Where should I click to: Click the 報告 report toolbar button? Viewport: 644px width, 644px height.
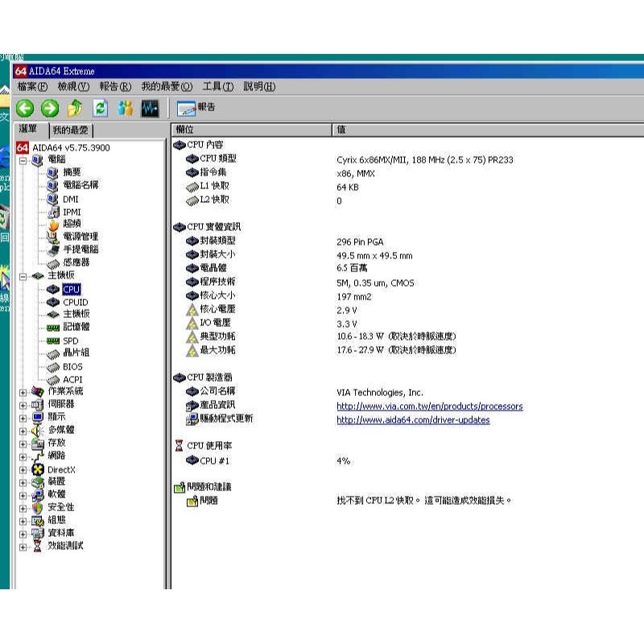tap(196, 108)
